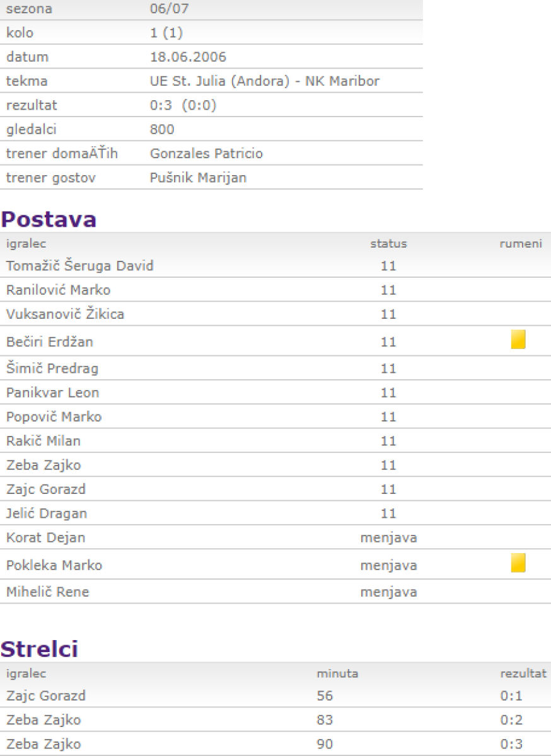The image size is (551, 756).
Task: Click Pokleka Marko's yellow card icon
Action: pos(518,563)
